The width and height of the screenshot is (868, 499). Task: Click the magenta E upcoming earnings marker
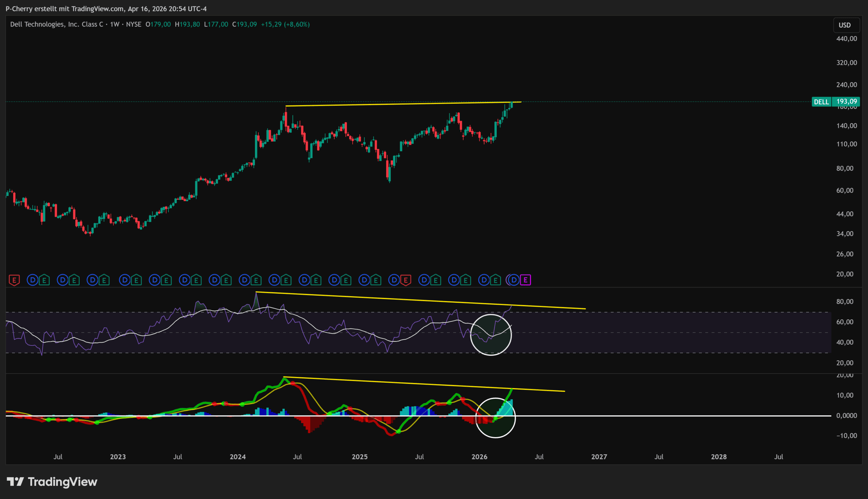[x=525, y=280]
